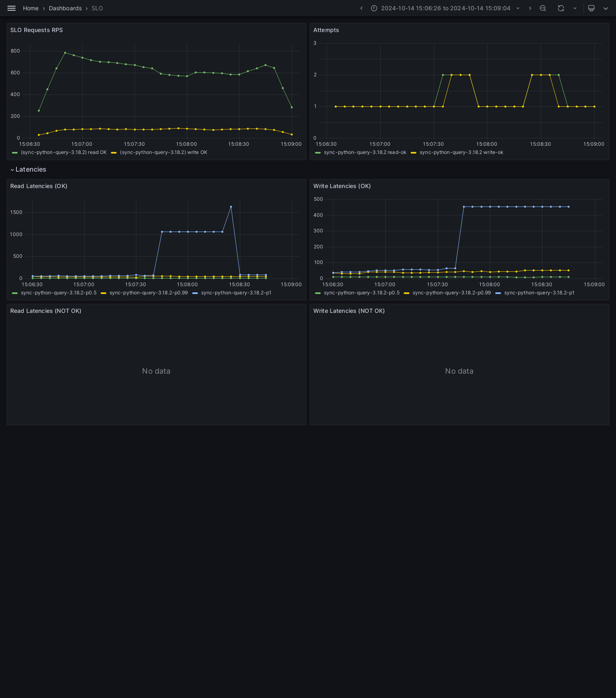Toggle p0.99 series in Read Latencies legend
Screen dimensions: 616x698
[149, 293]
